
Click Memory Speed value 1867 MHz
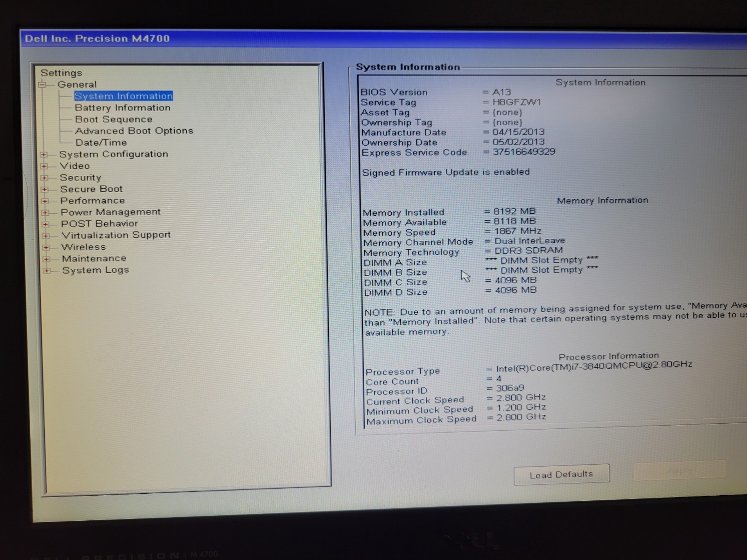(x=518, y=231)
